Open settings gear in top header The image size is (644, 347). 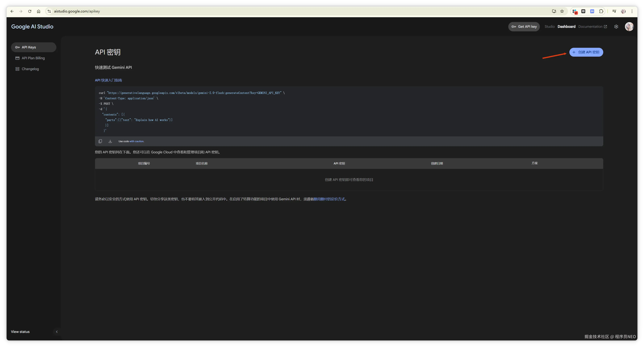pos(616,27)
